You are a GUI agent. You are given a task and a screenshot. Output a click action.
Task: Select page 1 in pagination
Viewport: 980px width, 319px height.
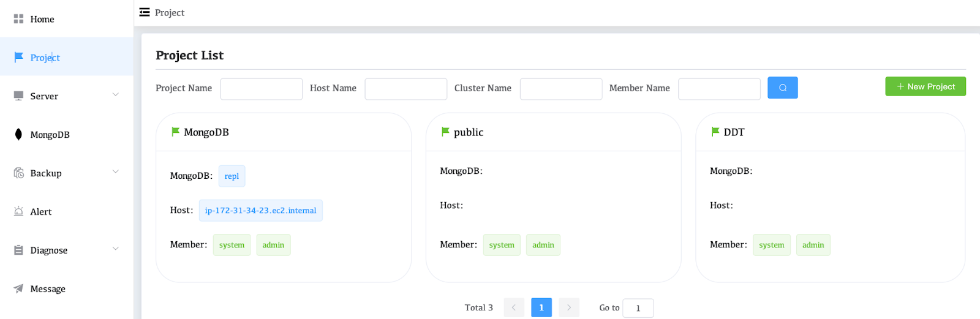point(541,307)
